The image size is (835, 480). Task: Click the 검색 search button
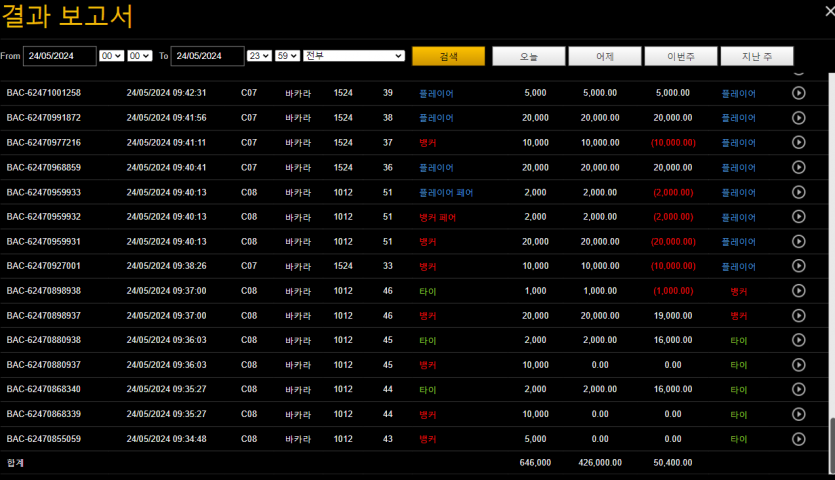448,56
